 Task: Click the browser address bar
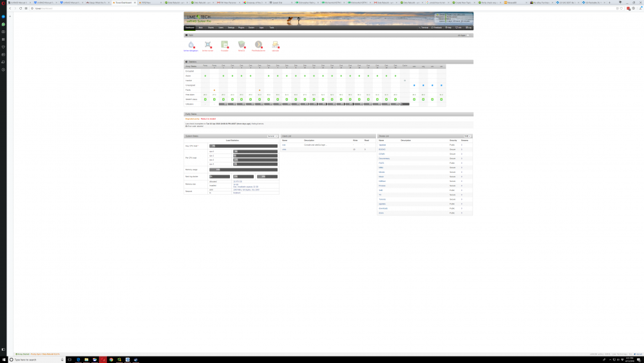[320, 8]
